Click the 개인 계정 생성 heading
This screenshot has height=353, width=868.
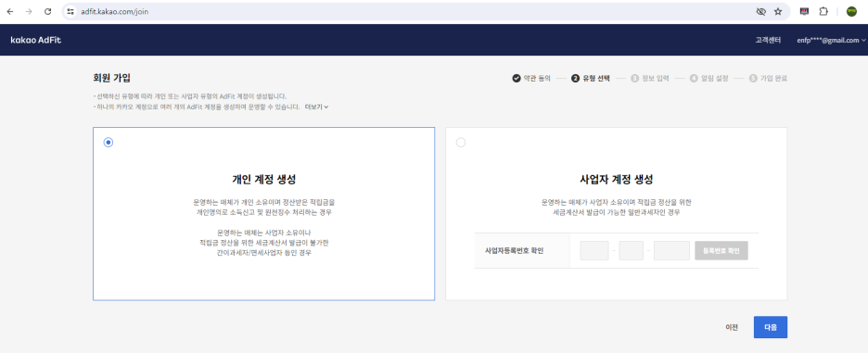[263, 179]
